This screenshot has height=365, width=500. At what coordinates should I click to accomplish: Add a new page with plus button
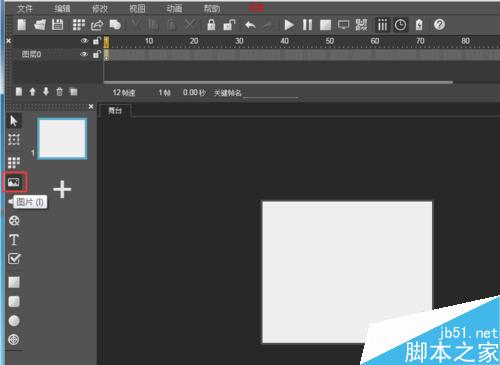tap(62, 189)
